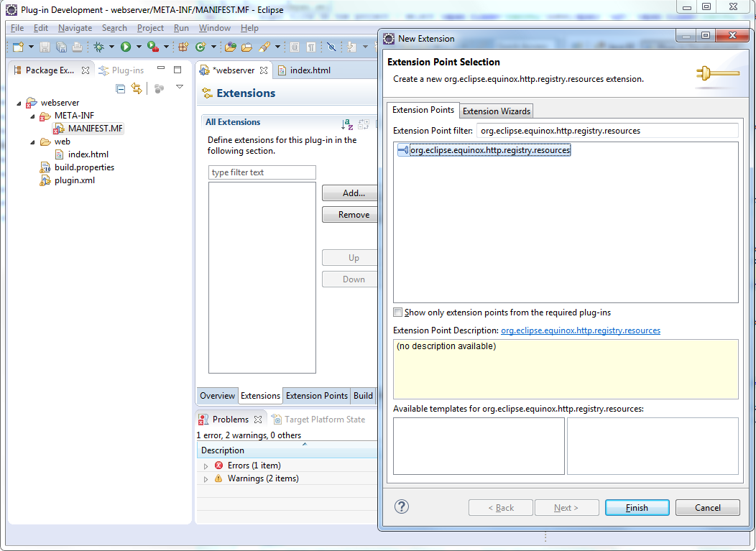Switch to the Overview editor page
The height and width of the screenshot is (551, 756).
[x=217, y=396]
